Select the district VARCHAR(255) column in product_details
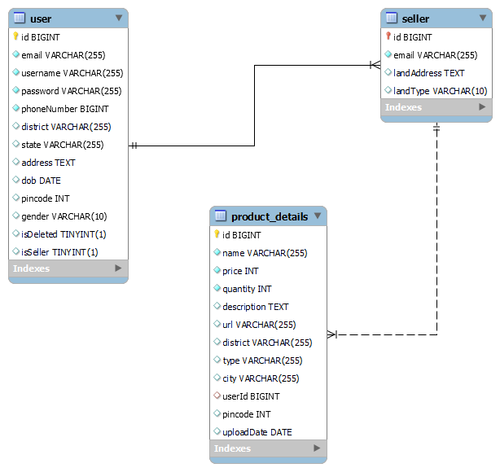This screenshot has height=471, width=500. (x=267, y=343)
